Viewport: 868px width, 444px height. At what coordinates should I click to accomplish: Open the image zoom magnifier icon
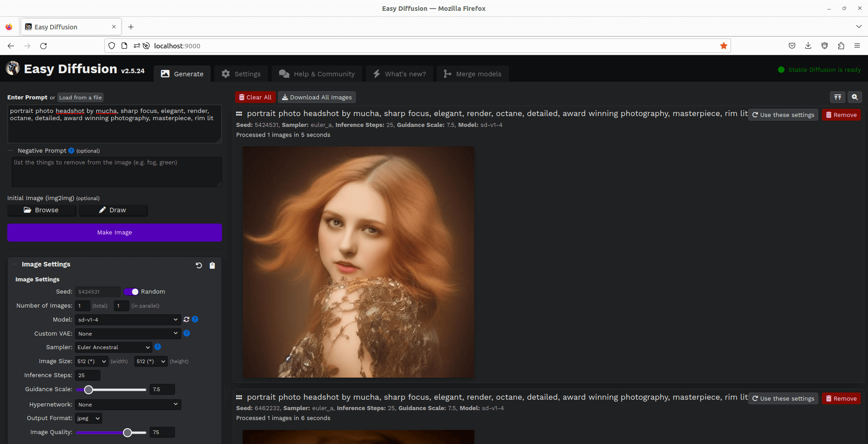click(x=855, y=97)
